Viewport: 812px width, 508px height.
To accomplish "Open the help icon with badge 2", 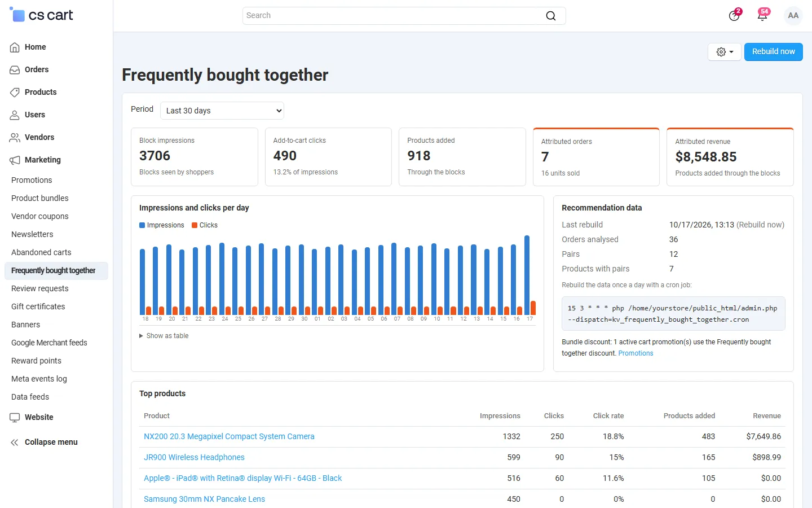I will [x=734, y=15].
